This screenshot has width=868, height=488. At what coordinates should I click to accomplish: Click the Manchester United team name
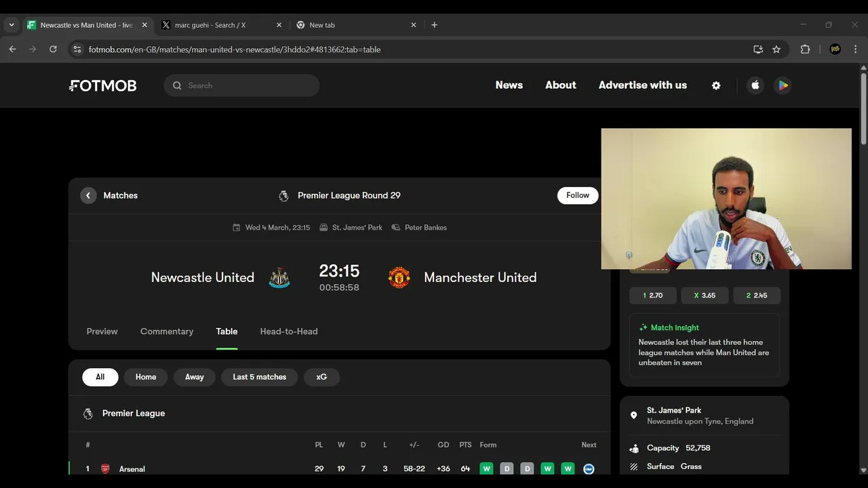480,277
